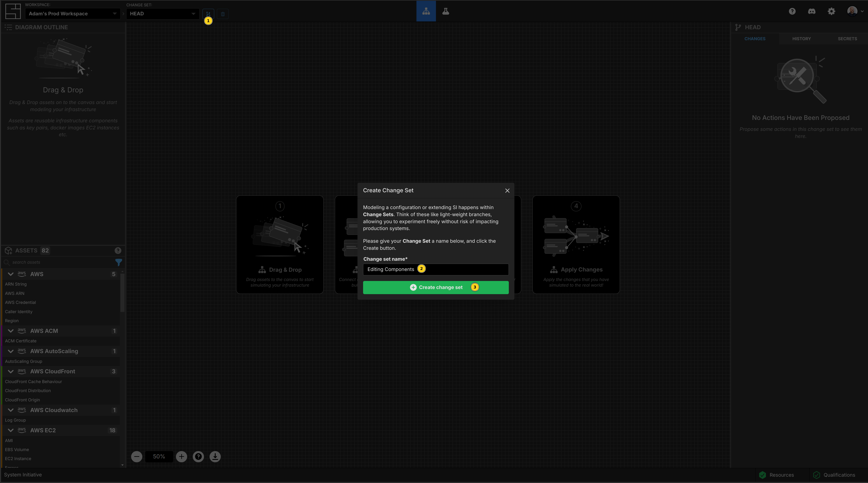Viewport: 868px width, 483px height.
Task: Click the diagram/architecture view icon
Action: [x=426, y=11]
